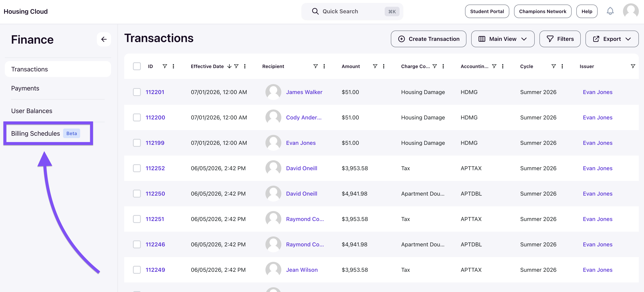
Task: Open Effective Date column options menu
Action: [245, 66]
